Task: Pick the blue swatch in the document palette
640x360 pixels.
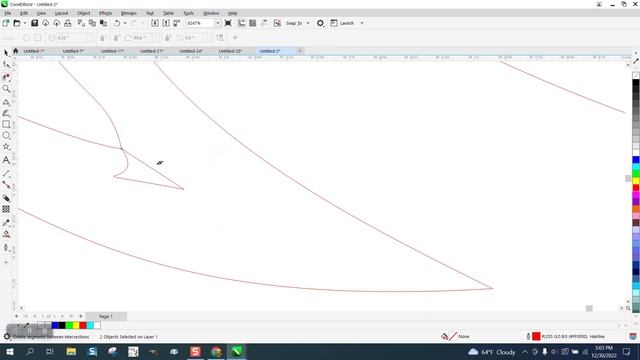Action: coord(55,325)
